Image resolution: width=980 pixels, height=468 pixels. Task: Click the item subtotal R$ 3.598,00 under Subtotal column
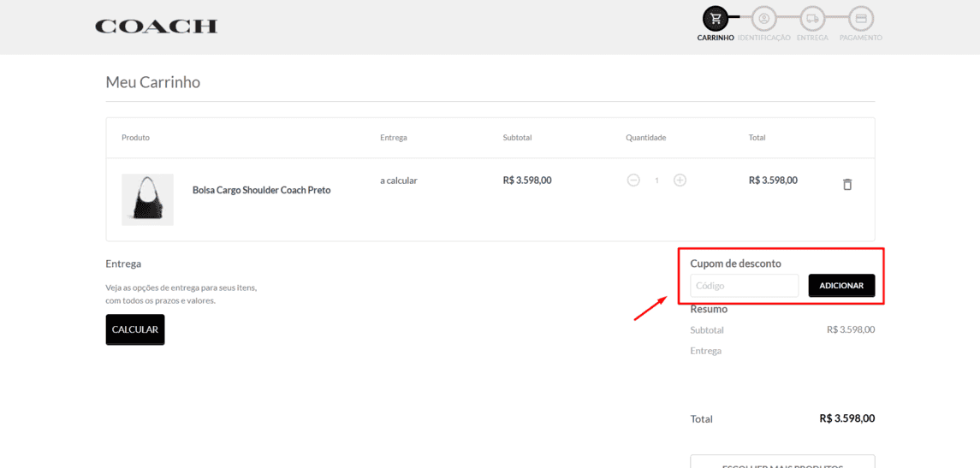(527, 181)
